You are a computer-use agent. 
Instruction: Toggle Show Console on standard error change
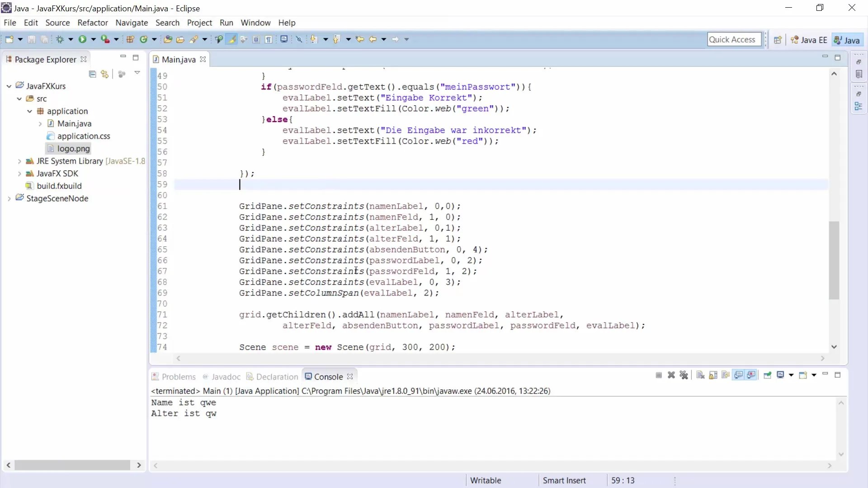click(751, 375)
